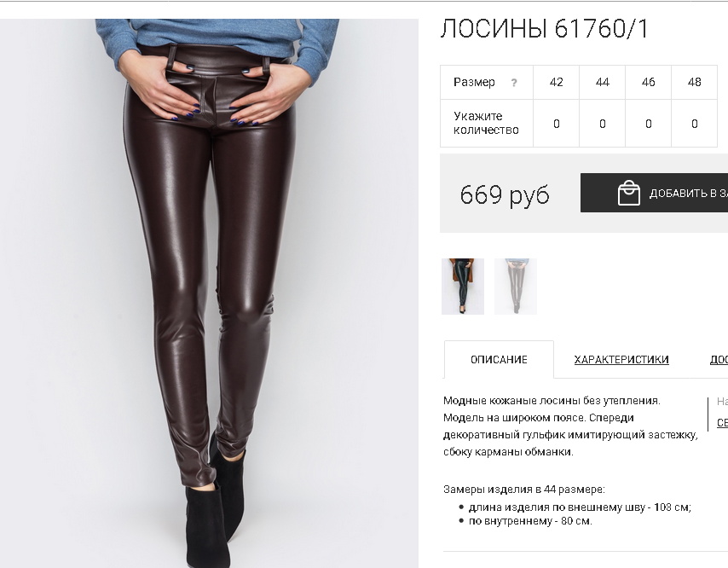The height and width of the screenshot is (568, 728).
Task: Set quantity field for size 44
Action: 602,124
